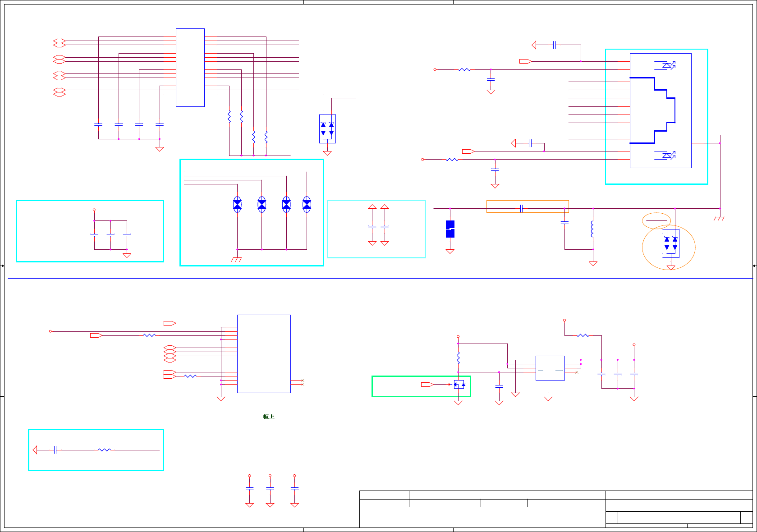This screenshot has width=757, height=532.
Task: Click the 板上 text label
Action: coord(269,417)
